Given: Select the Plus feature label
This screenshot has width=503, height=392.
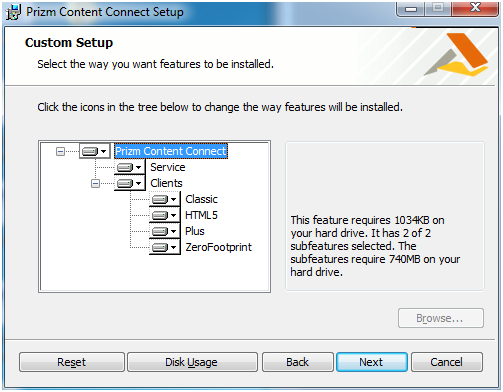Looking at the screenshot, I should click(x=195, y=231).
